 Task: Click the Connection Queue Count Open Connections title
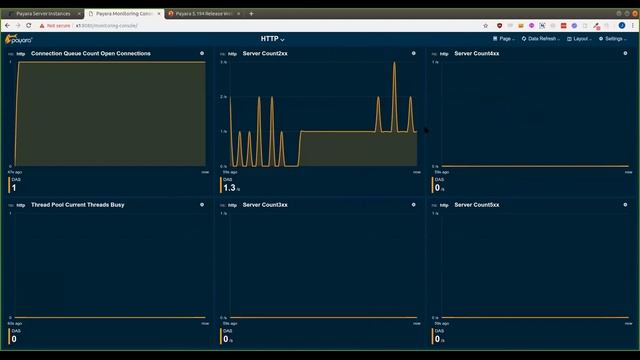(91, 53)
